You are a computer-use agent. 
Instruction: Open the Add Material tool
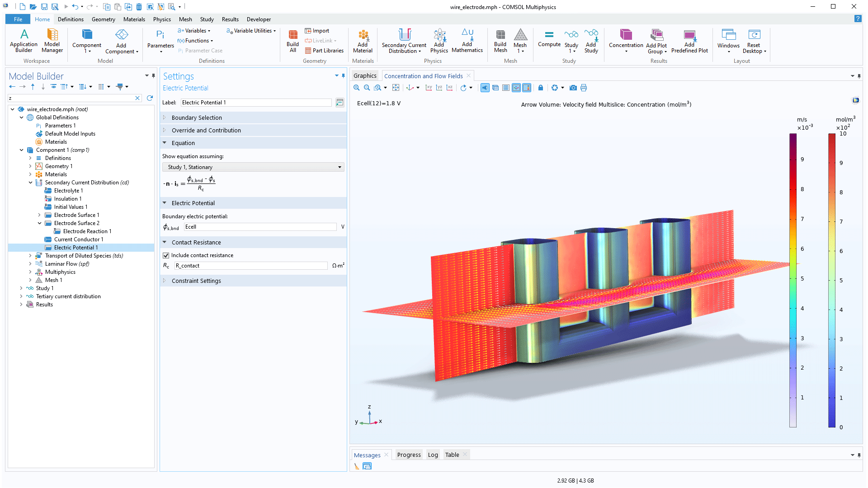click(x=363, y=41)
